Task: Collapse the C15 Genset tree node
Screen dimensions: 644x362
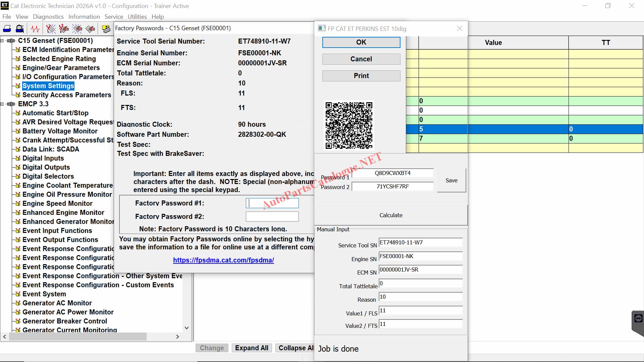Action: [x=2, y=41]
